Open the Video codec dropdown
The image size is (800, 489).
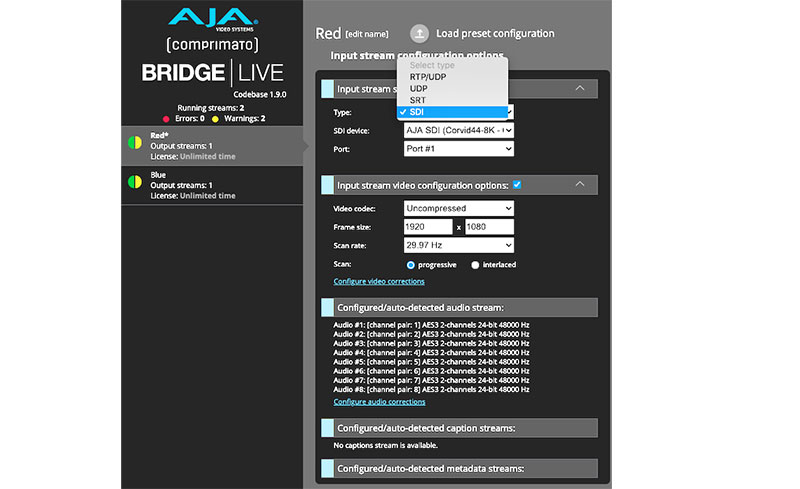click(459, 208)
